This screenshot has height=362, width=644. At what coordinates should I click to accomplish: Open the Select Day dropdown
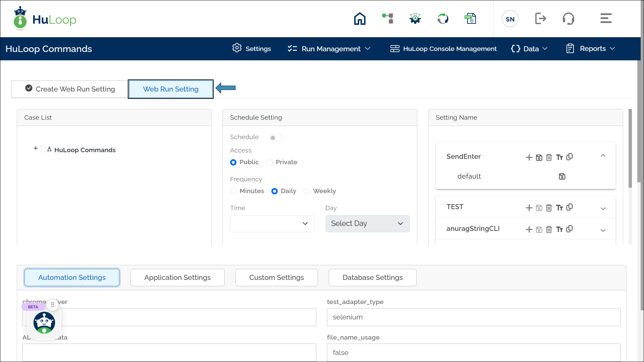click(x=367, y=224)
